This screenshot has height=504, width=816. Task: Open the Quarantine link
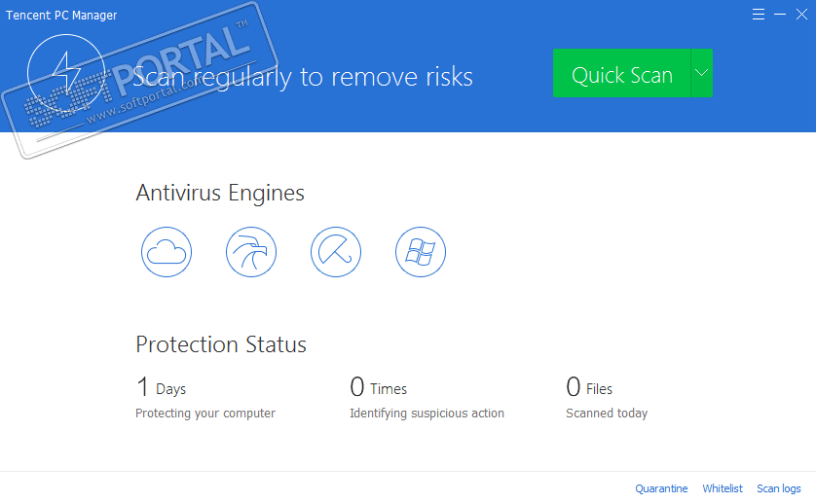[x=661, y=488]
